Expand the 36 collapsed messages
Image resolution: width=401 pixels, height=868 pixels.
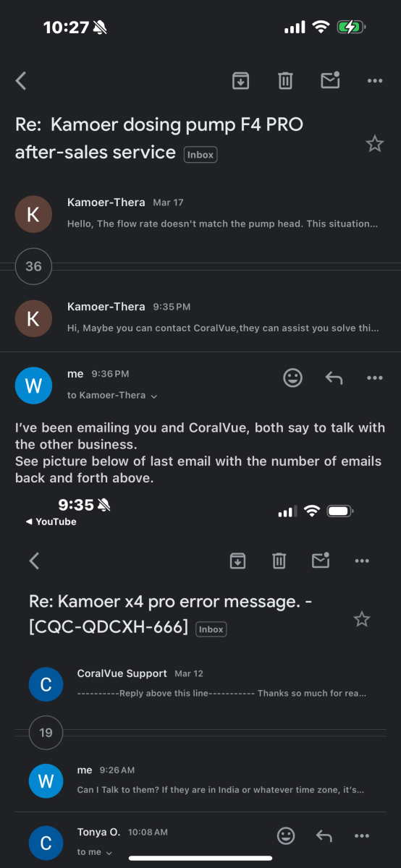33,266
